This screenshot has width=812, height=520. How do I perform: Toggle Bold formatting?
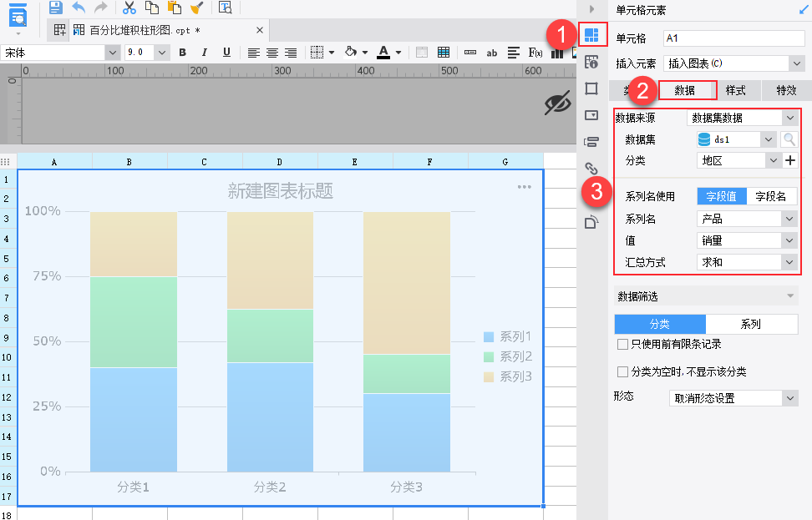click(182, 53)
